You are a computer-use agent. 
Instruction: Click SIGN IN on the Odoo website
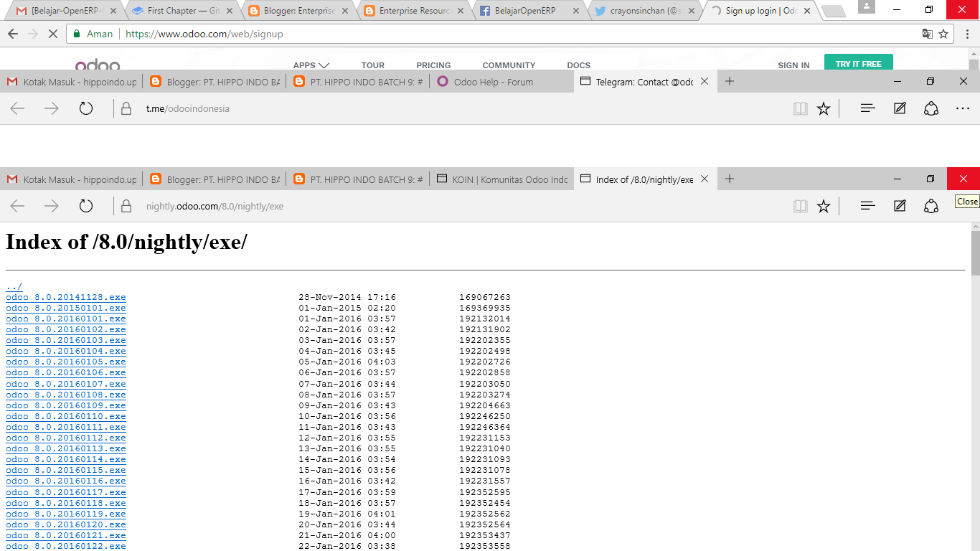coord(793,65)
